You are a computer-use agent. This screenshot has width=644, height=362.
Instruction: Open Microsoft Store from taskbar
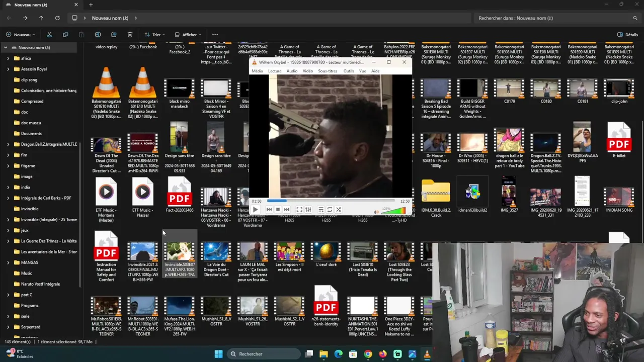(x=353, y=354)
